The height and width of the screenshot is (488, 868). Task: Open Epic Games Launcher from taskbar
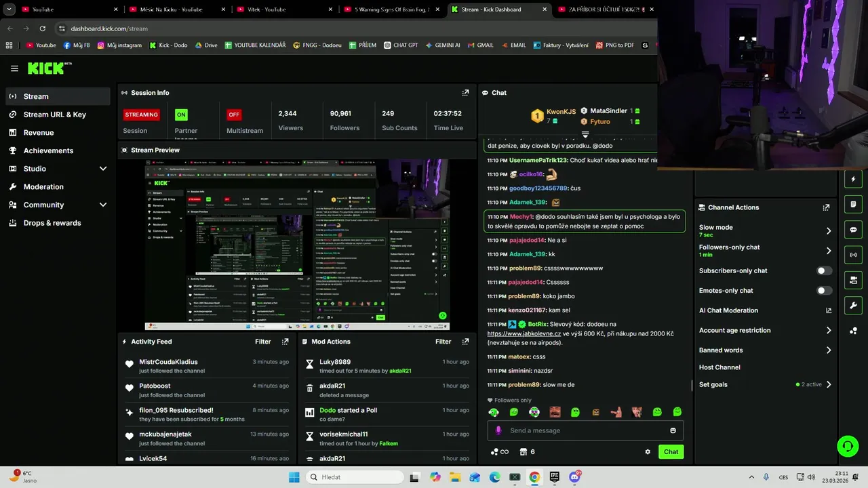(555, 477)
